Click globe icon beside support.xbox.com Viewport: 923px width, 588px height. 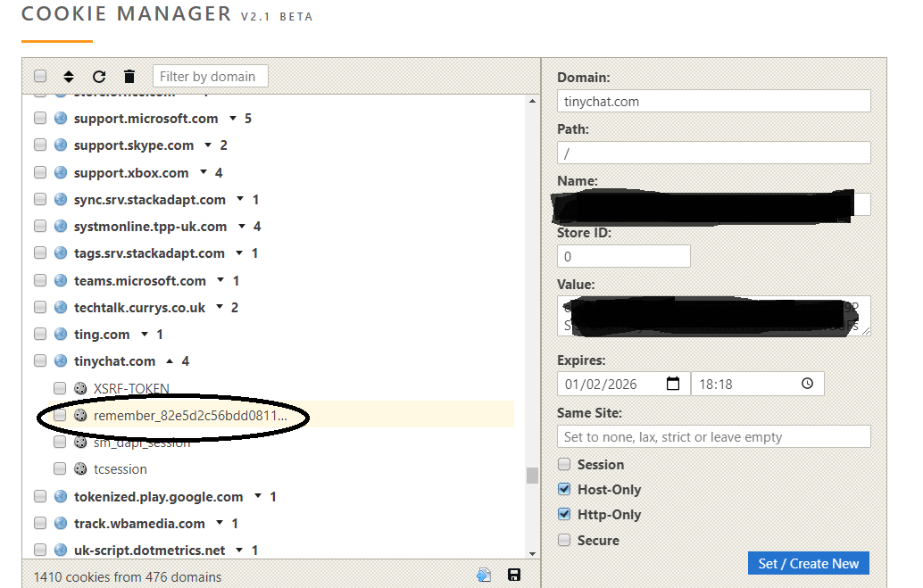point(61,172)
